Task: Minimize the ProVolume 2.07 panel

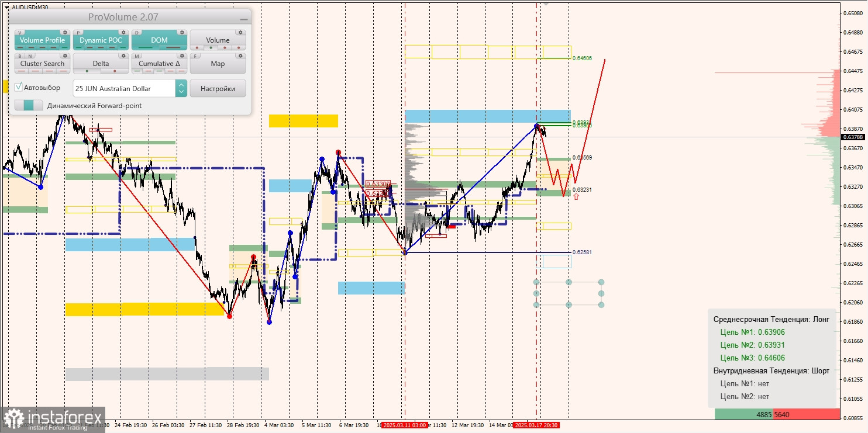Action: tap(243, 19)
